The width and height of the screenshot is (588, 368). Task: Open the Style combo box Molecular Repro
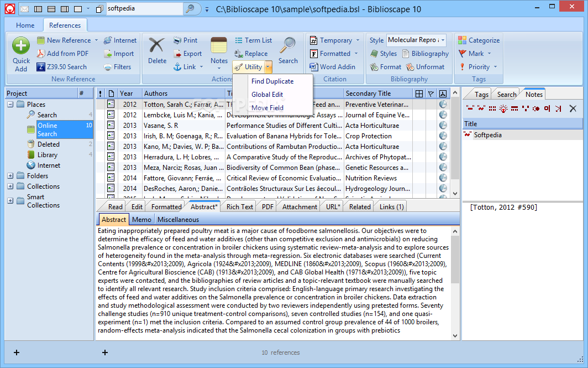[416, 40]
